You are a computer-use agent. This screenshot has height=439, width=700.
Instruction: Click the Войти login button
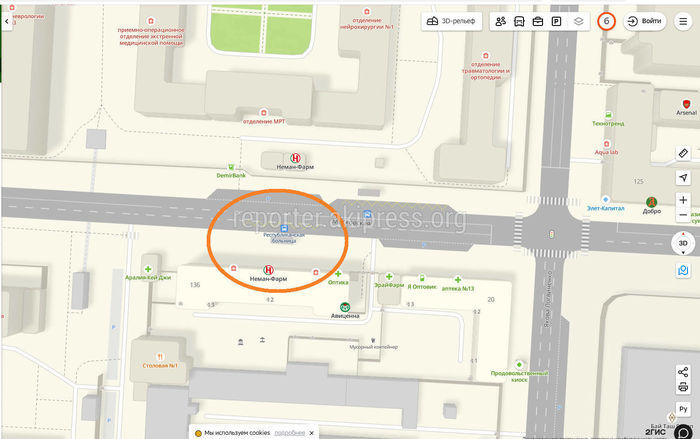644,21
